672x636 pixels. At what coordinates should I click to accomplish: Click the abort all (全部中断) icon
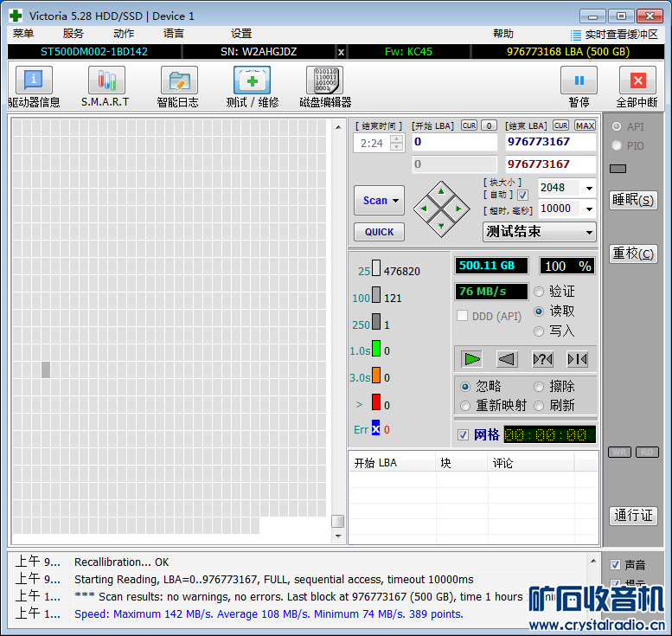[637, 81]
